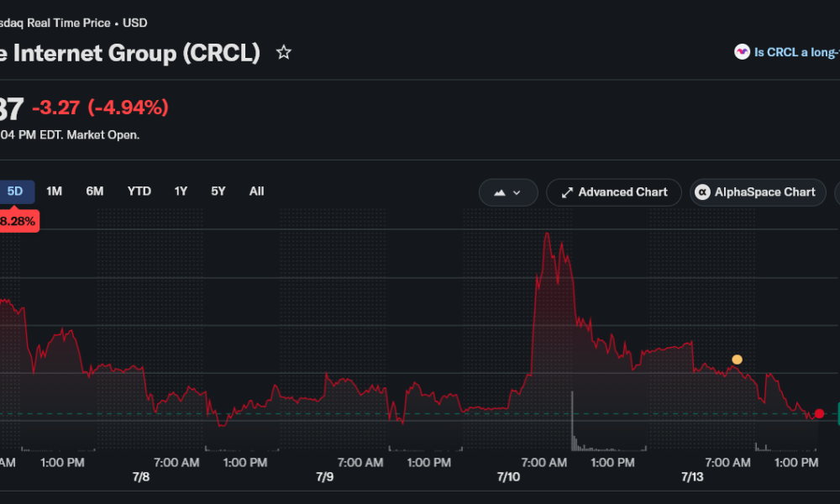
Task: Click the -3.27 (-4.94%) price change text
Action: 100,108
